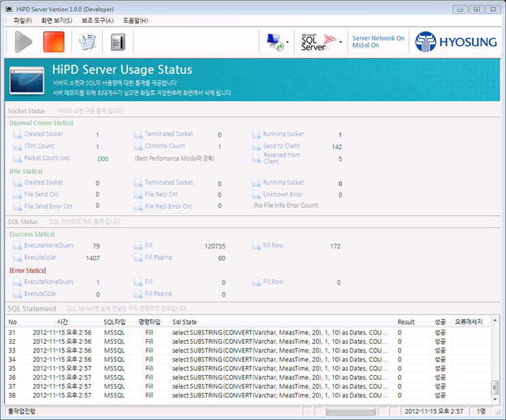Sort by the 시간 column header
506x420 pixels.
[62, 322]
